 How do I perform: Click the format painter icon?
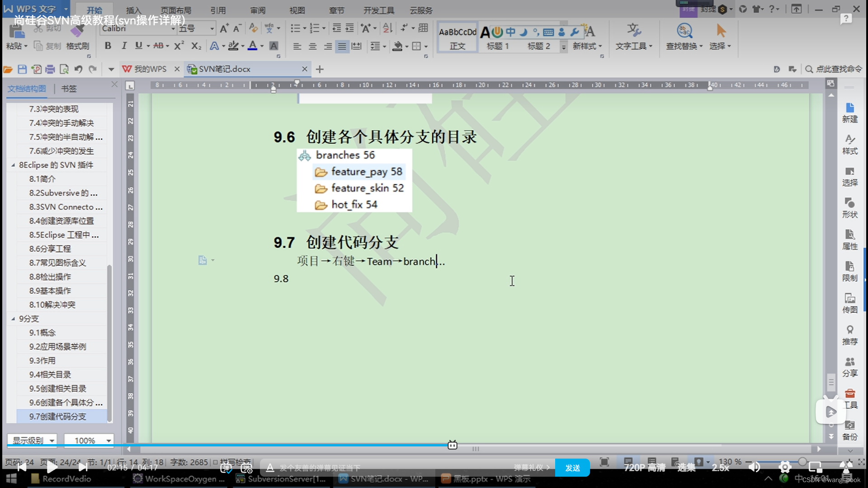[77, 31]
